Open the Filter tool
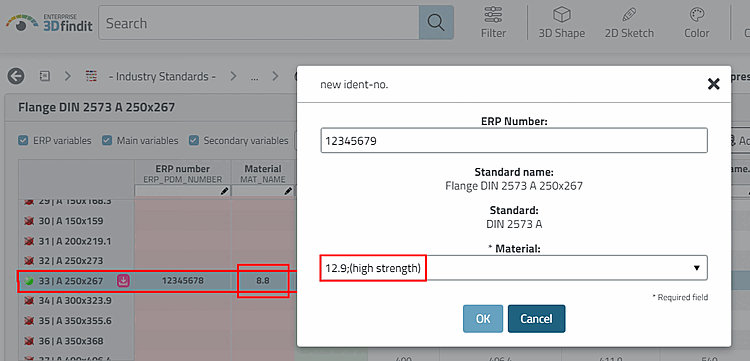Screen dimensions: 750x361 point(493,22)
